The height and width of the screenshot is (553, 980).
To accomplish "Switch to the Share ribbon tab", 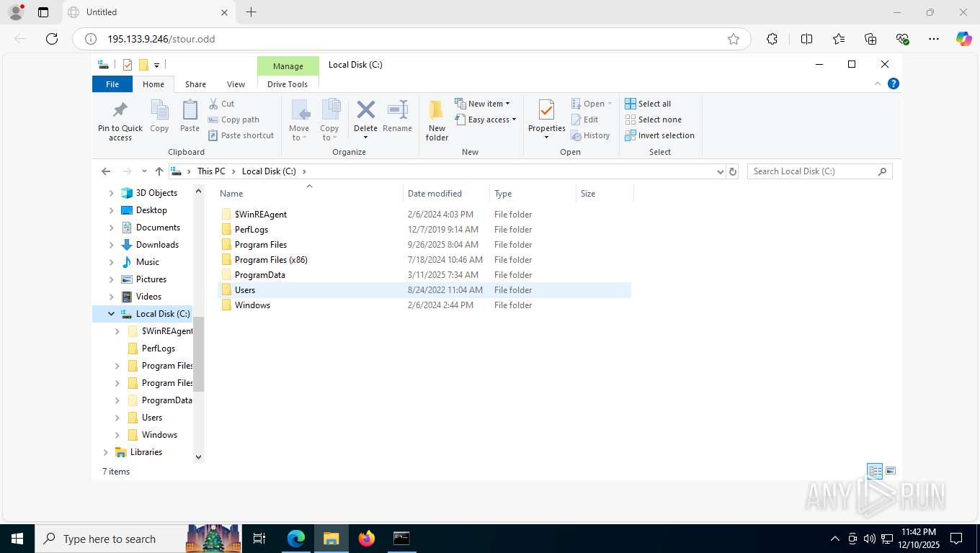I will click(x=195, y=84).
